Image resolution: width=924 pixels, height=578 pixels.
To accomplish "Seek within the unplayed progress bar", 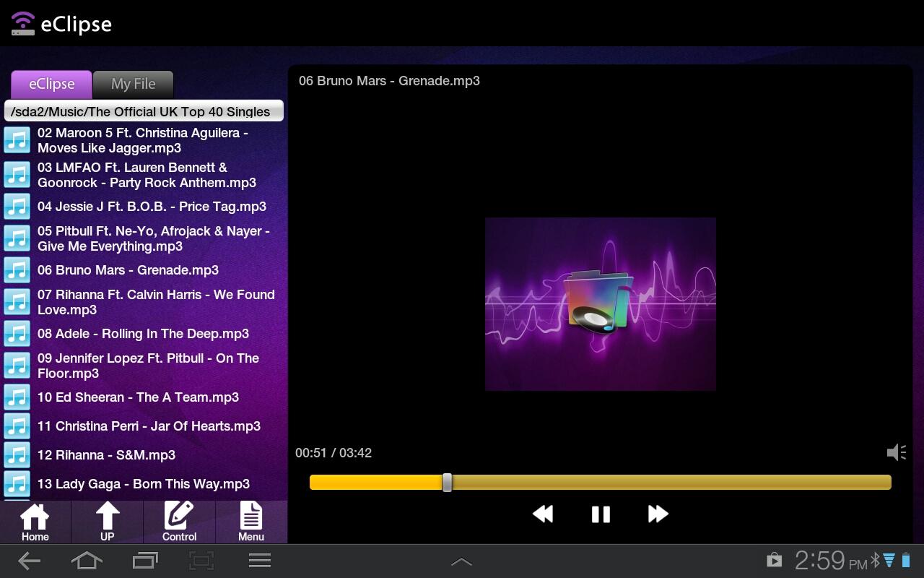I will tap(671, 483).
